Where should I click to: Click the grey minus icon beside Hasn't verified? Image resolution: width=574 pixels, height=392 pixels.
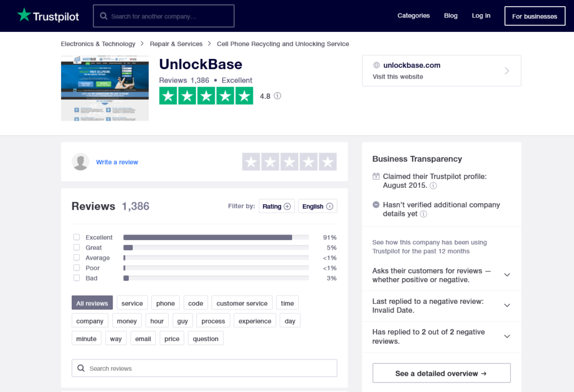pos(376,205)
